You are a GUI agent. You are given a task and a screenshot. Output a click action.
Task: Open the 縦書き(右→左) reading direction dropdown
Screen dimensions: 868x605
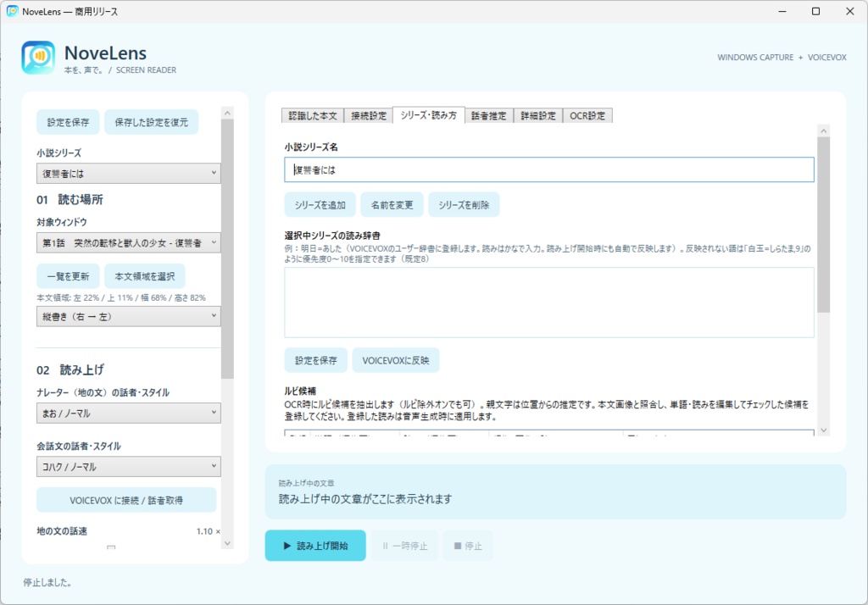(x=129, y=317)
